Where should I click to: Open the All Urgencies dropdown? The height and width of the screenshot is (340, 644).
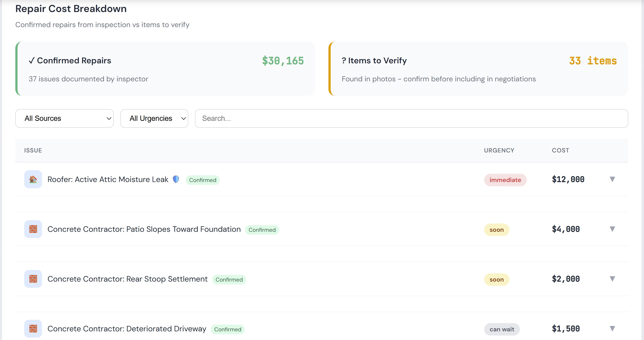coord(154,118)
